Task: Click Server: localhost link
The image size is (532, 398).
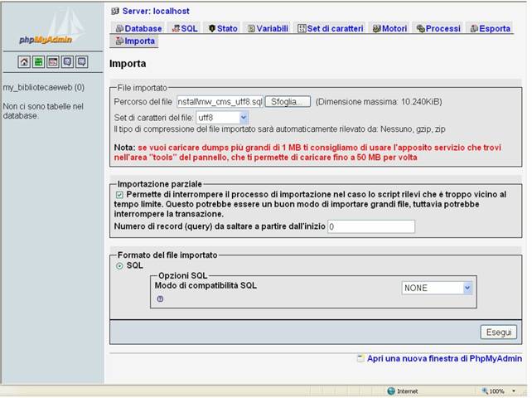Action: click(x=156, y=12)
